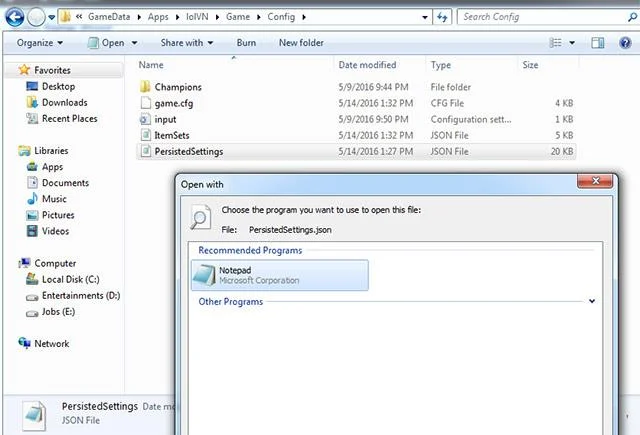640x435 pixels.
Task: Expand the Other Programs section chevron
Action: tap(592, 301)
